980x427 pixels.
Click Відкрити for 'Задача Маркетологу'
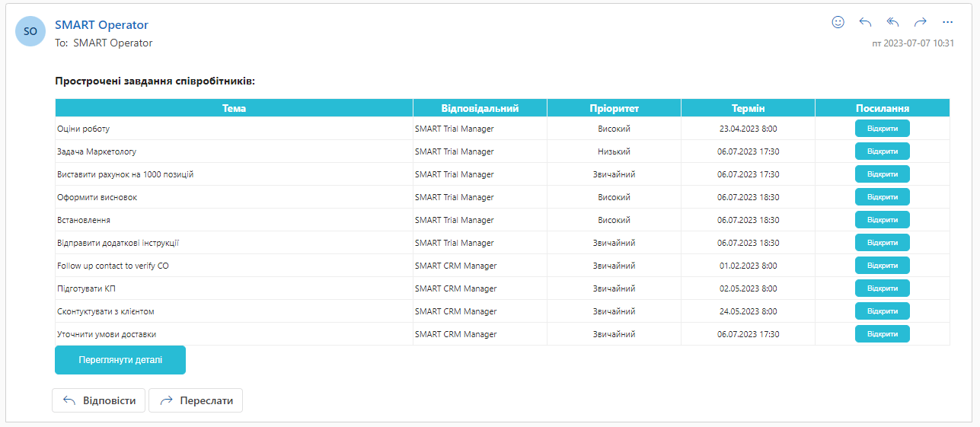point(882,151)
